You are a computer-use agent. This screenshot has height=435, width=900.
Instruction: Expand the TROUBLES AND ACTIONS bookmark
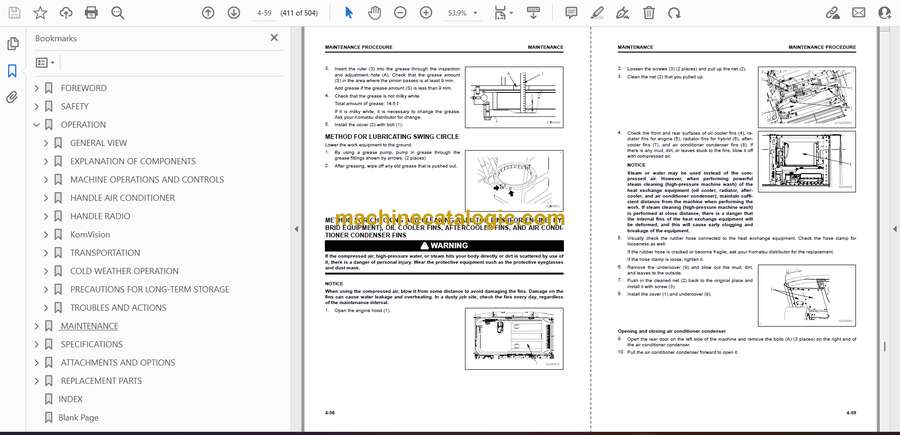point(46,308)
